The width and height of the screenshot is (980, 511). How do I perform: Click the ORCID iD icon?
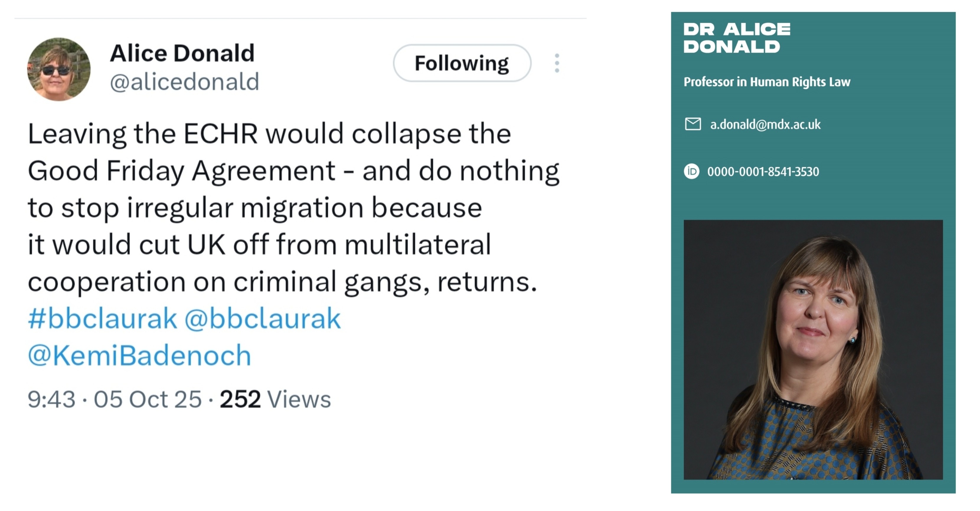tap(692, 171)
